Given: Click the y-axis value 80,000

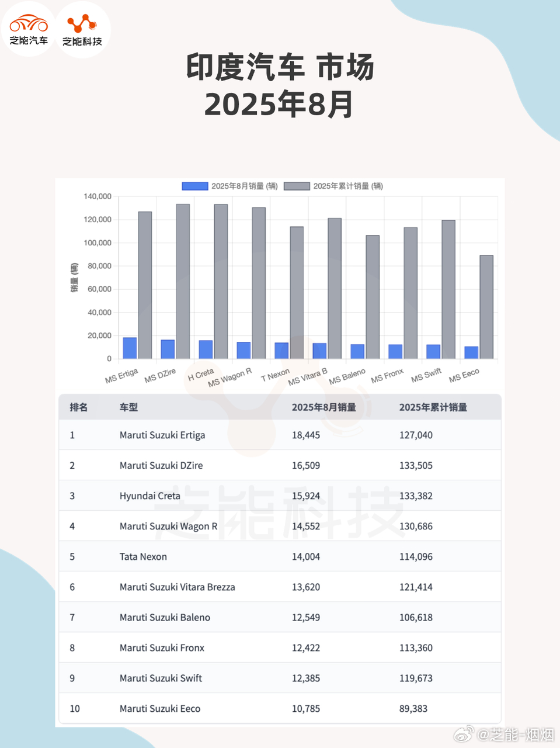Looking at the screenshot, I should click(x=100, y=266).
